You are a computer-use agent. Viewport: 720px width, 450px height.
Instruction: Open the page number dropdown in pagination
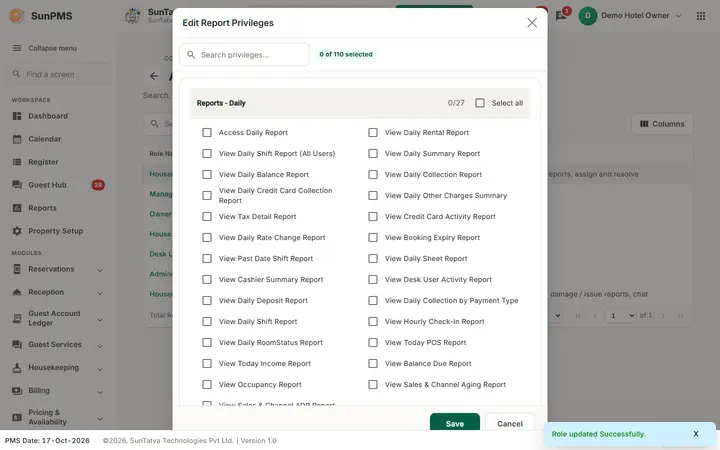coord(620,315)
